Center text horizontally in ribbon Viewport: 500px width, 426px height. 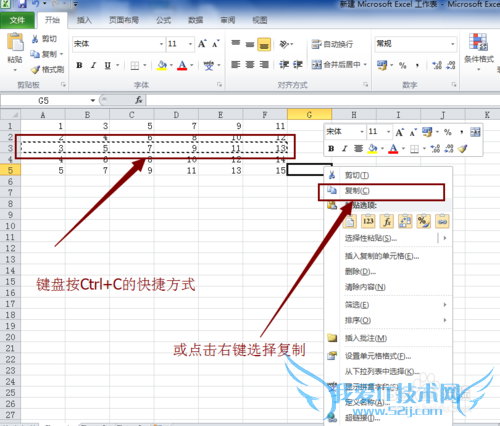point(250,65)
